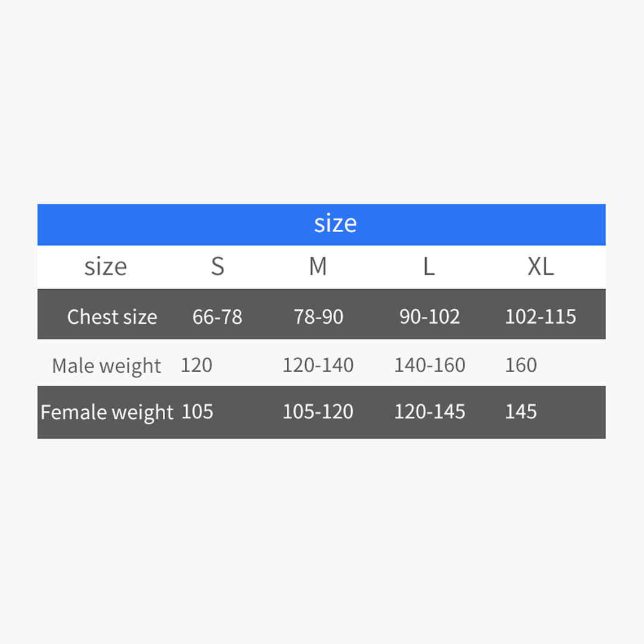Screen dimensions: 644x644
Task: Choose the XL size column header
Action: click(540, 267)
